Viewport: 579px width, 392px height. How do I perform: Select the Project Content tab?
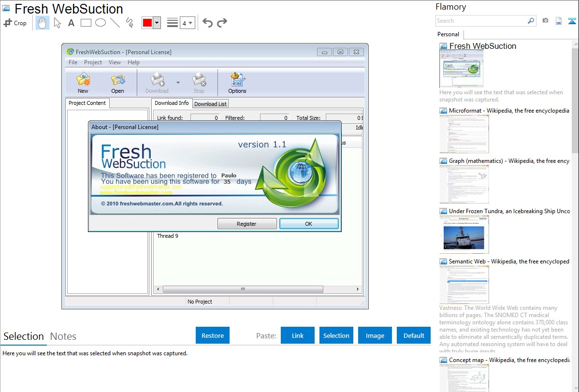tap(87, 103)
